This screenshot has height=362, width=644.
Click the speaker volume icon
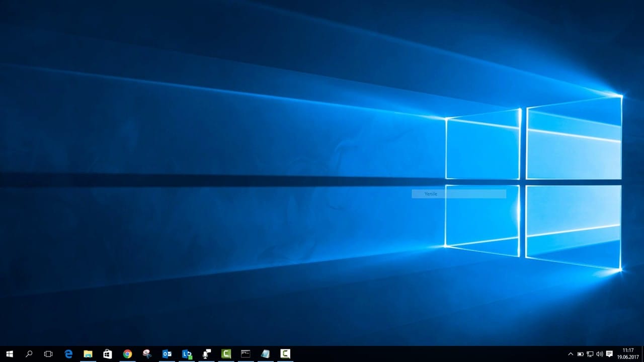(x=599, y=354)
